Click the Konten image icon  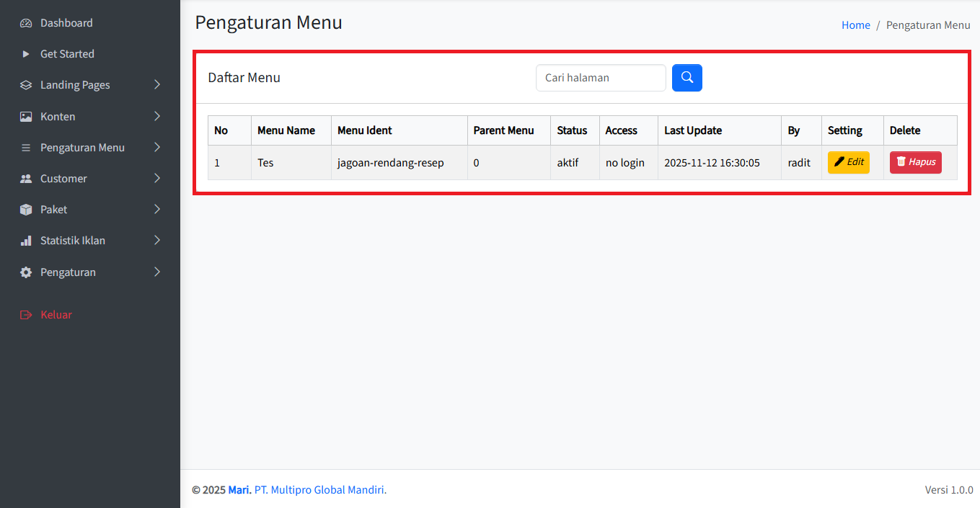click(26, 117)
